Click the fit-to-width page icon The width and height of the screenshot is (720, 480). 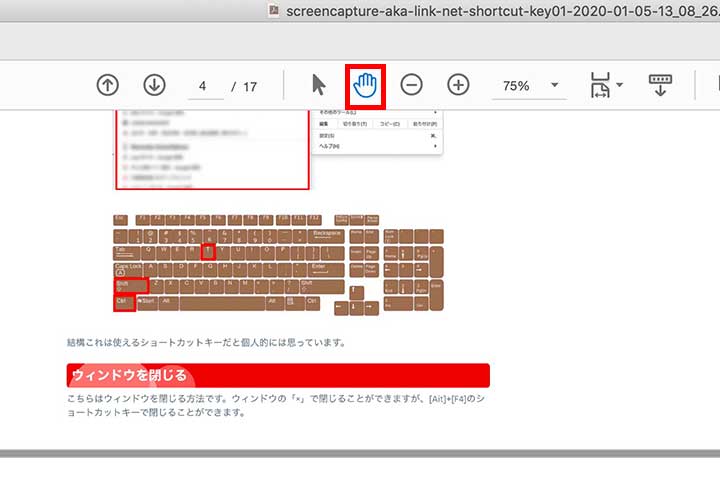600,85
